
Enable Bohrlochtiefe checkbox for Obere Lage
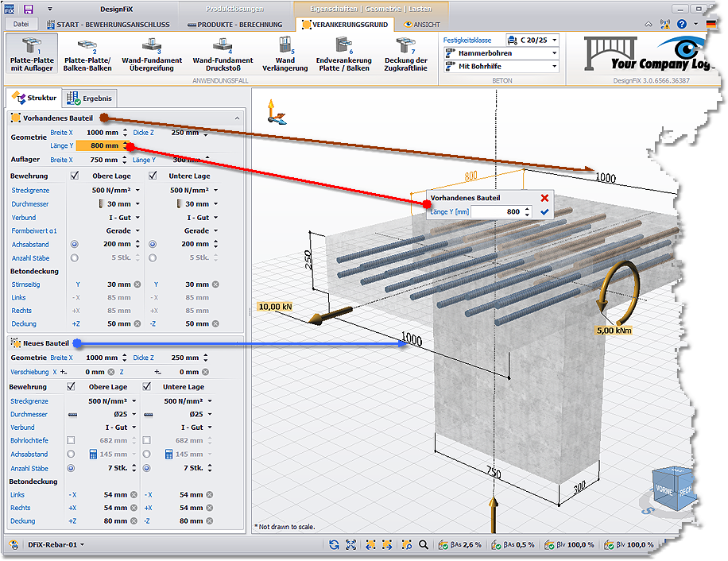click(71, 440)
